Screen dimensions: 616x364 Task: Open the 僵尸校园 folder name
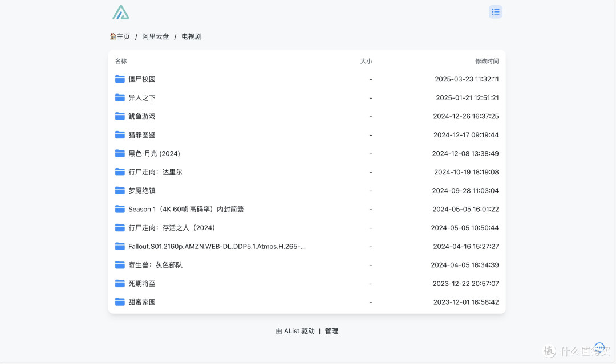click(142, 79)
